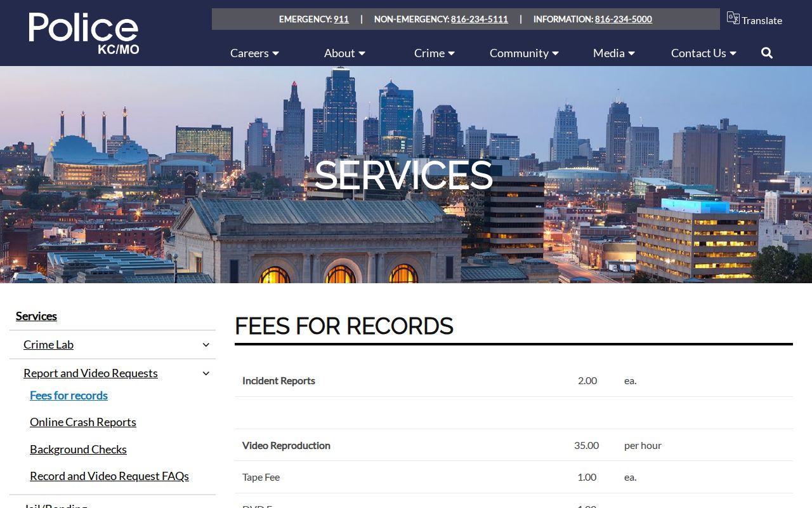The width and height of the screenshot is (812, 508).
Task: Expand the Crime Lab sidebar chevron
Action: (206, 345)
